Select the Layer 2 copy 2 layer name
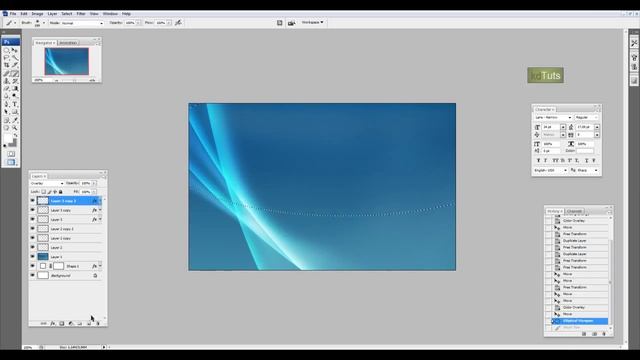Screen dimensions: 640x360 [62, 229]
